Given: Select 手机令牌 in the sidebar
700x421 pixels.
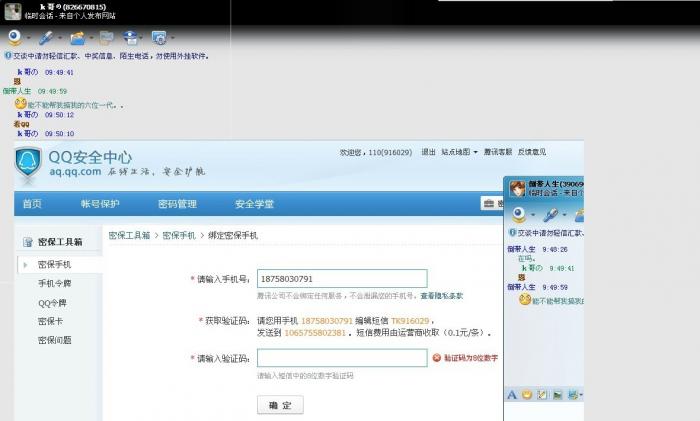Looking at the screenshot, I should (x=54, y=283).
